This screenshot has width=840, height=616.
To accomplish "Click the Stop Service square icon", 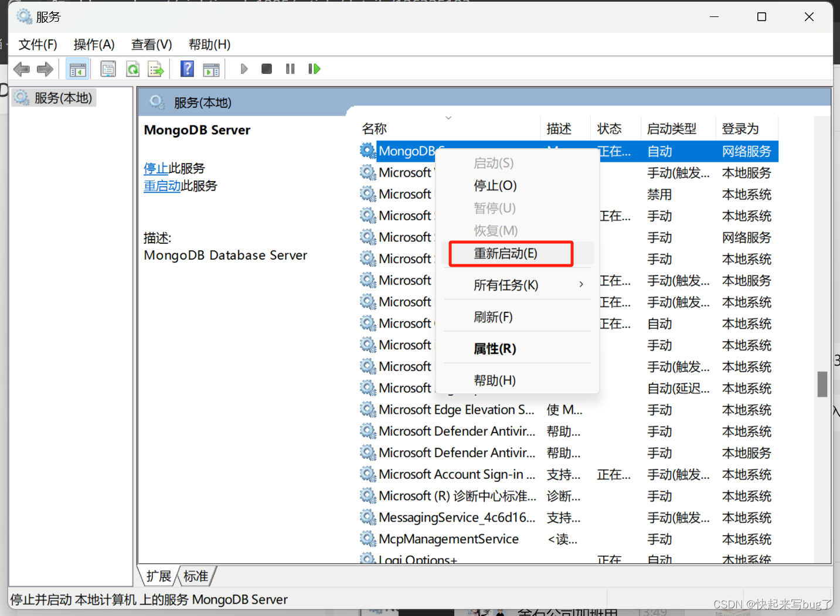I will click(267, 69).
